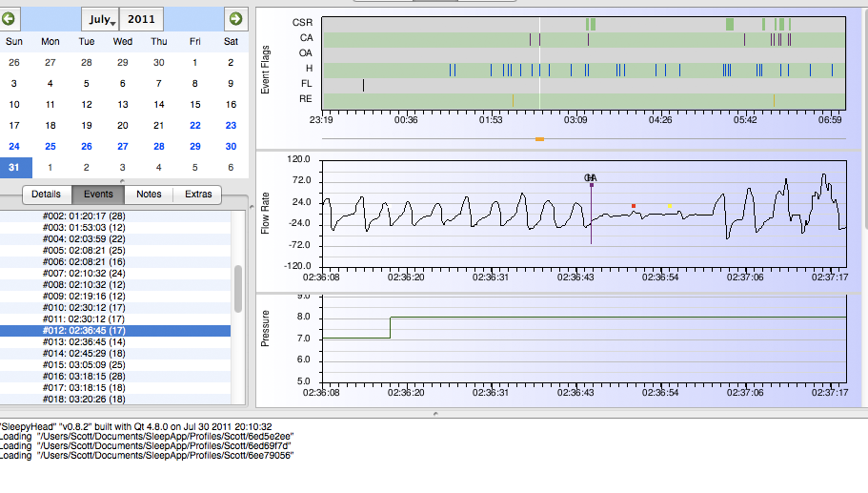Select July 22 in calendar
The image size is (868, 493).
(195, 126)
